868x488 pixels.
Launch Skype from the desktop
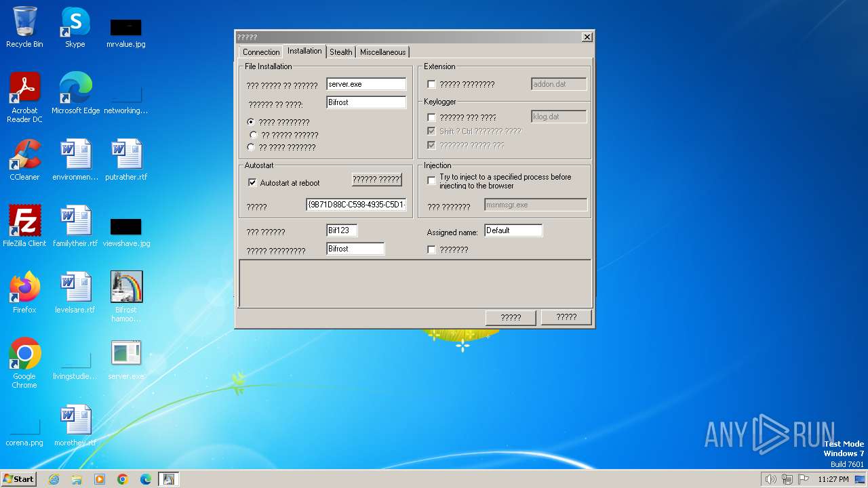[x=75, y=28]
